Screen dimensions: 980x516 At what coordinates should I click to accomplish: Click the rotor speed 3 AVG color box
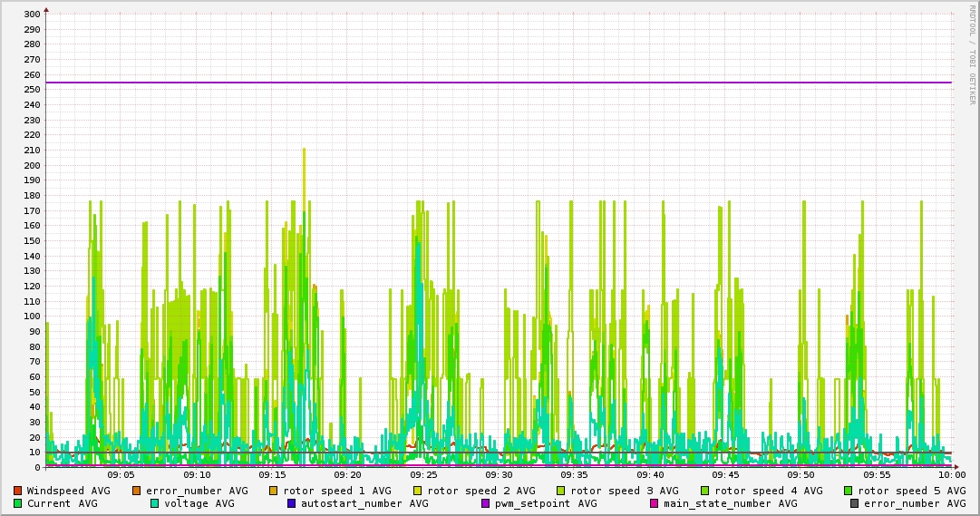click(x=561, y=491)
